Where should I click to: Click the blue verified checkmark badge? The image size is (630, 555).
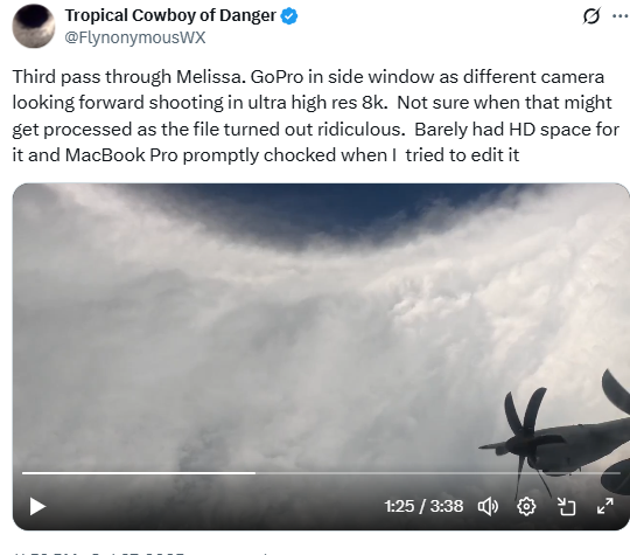click(x=289, y=16)
